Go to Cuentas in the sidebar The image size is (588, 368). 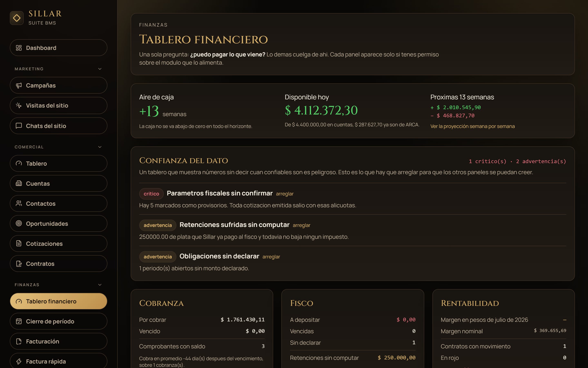click(59, 183)
